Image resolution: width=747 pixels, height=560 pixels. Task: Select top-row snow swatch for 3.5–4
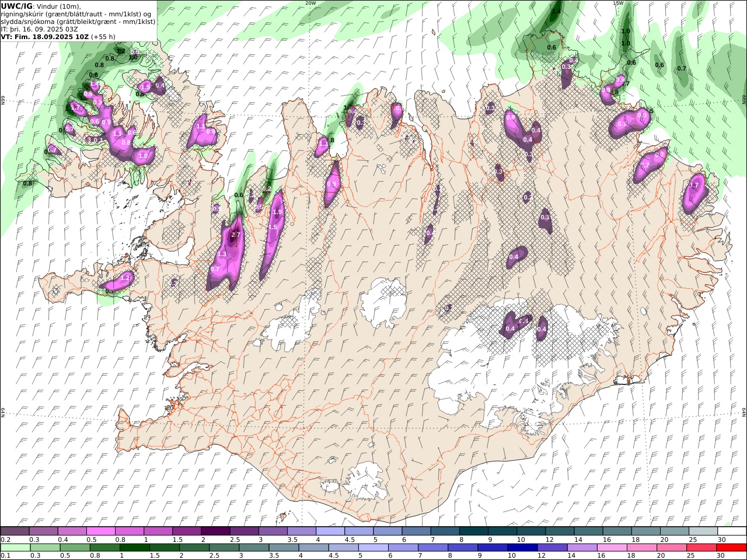(x=301, y=531)
